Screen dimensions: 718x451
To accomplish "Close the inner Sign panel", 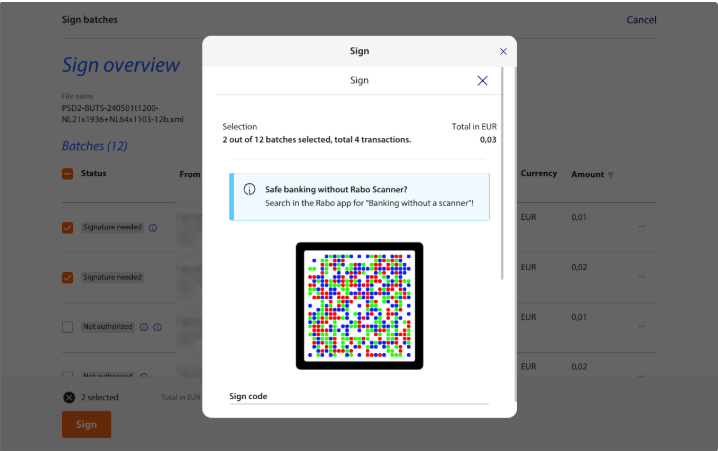I will pos(482,81).
